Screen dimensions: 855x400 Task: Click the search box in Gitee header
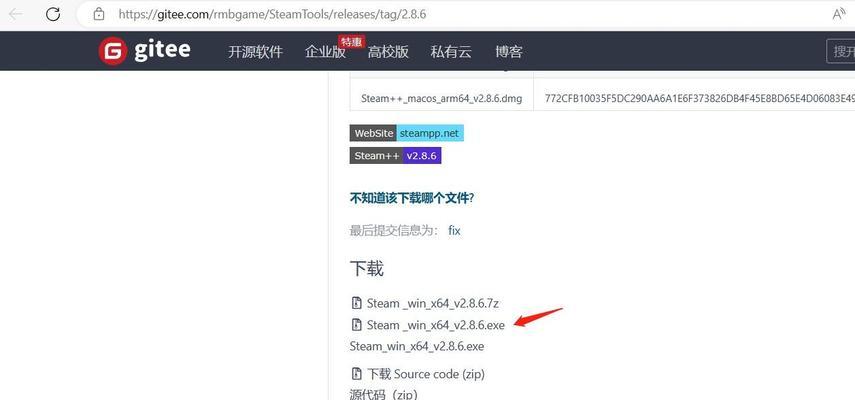(840, 51)
